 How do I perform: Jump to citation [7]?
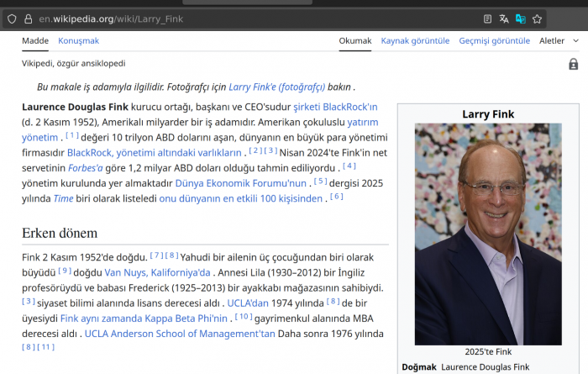pos(156,255)
